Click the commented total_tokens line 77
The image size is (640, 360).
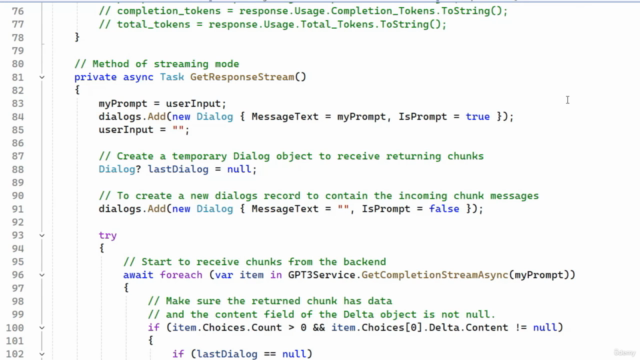(x=273, y=24)
